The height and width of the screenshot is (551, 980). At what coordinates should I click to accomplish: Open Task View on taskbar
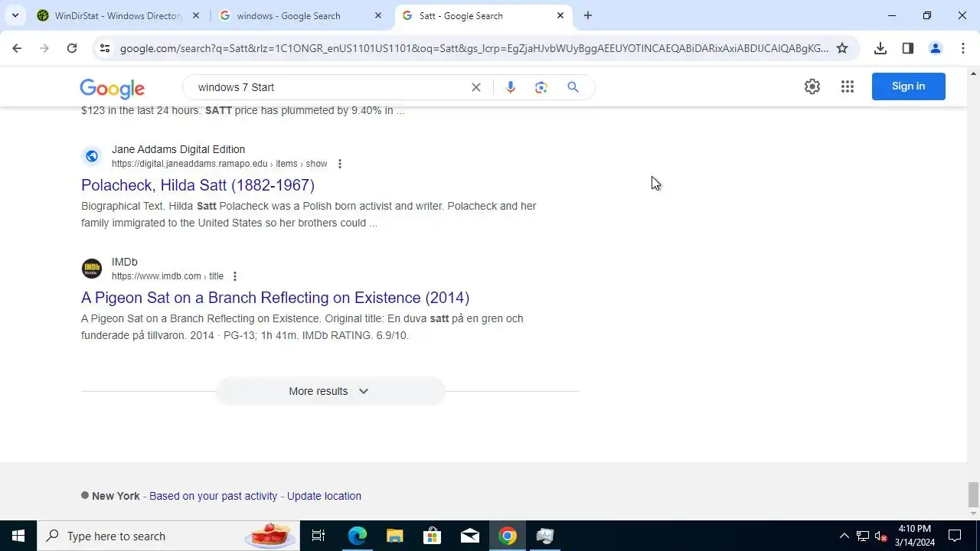318,536
